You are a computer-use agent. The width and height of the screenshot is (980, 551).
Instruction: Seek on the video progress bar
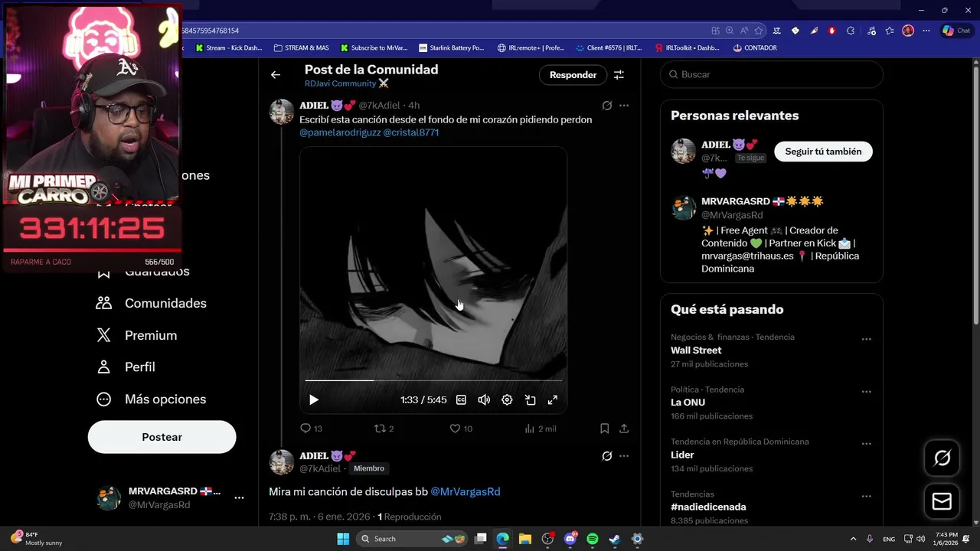[x=433, y=380]
